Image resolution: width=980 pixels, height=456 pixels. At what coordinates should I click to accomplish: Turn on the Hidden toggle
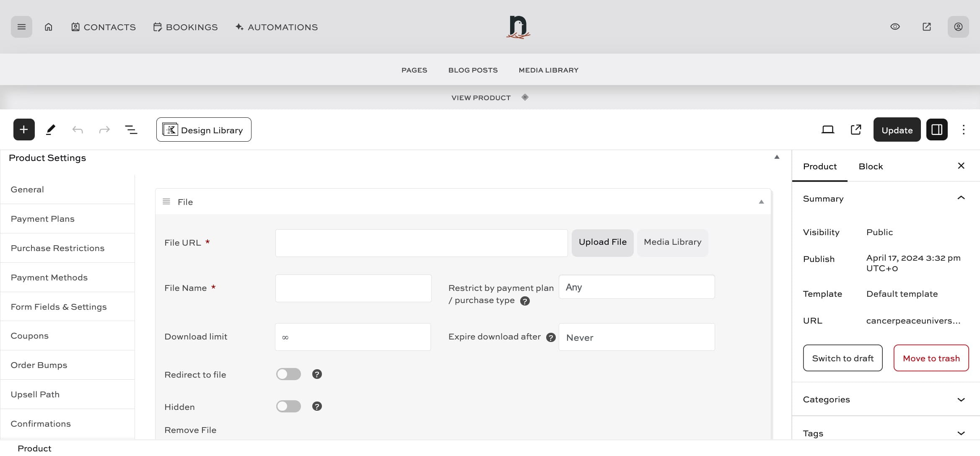pyautogui.click(x=288, y=407)
